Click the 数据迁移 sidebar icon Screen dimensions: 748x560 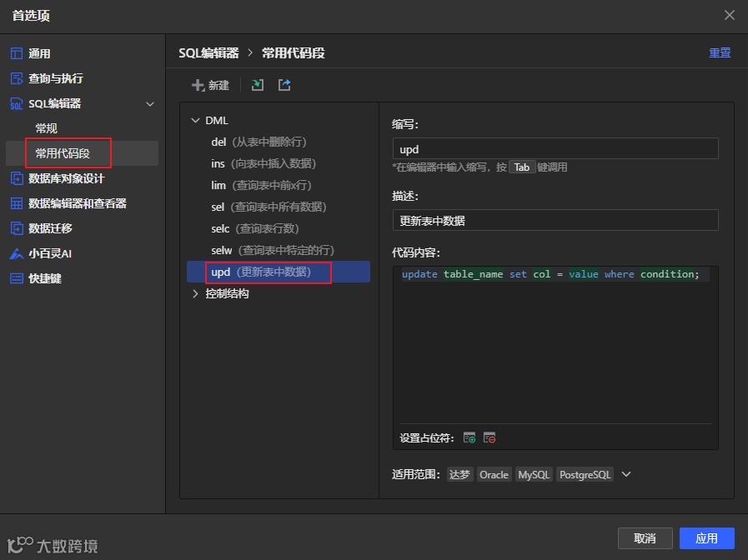[17, 228]
